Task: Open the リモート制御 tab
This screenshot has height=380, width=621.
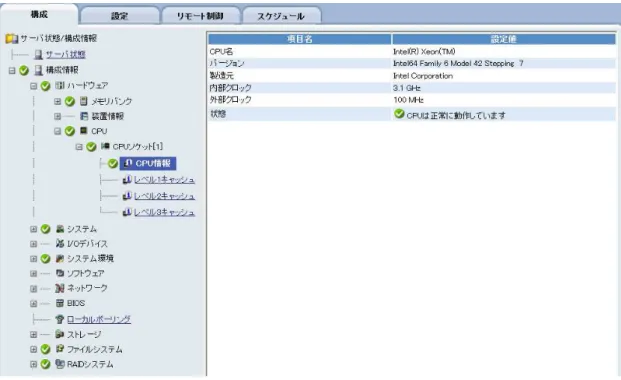Action: click(200, 16)
